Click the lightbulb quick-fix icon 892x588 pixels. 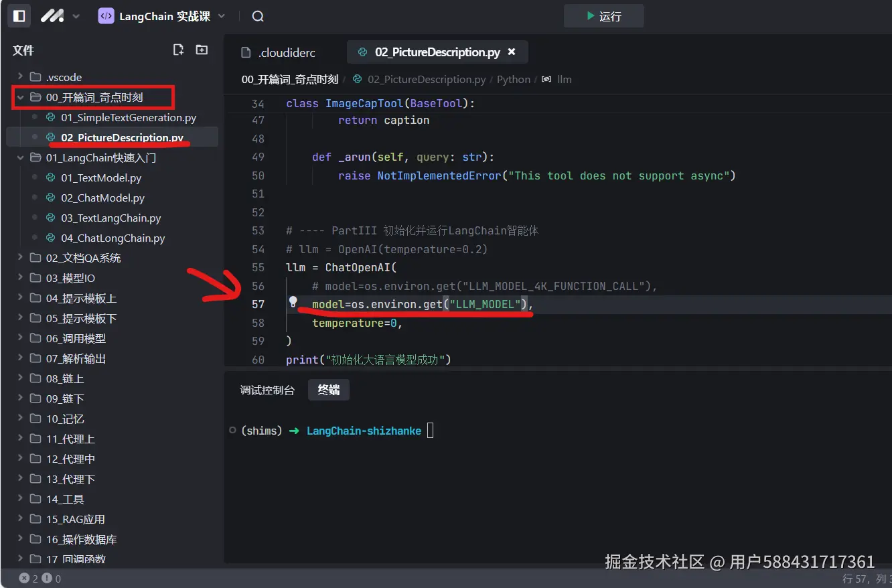click(293, 303)
